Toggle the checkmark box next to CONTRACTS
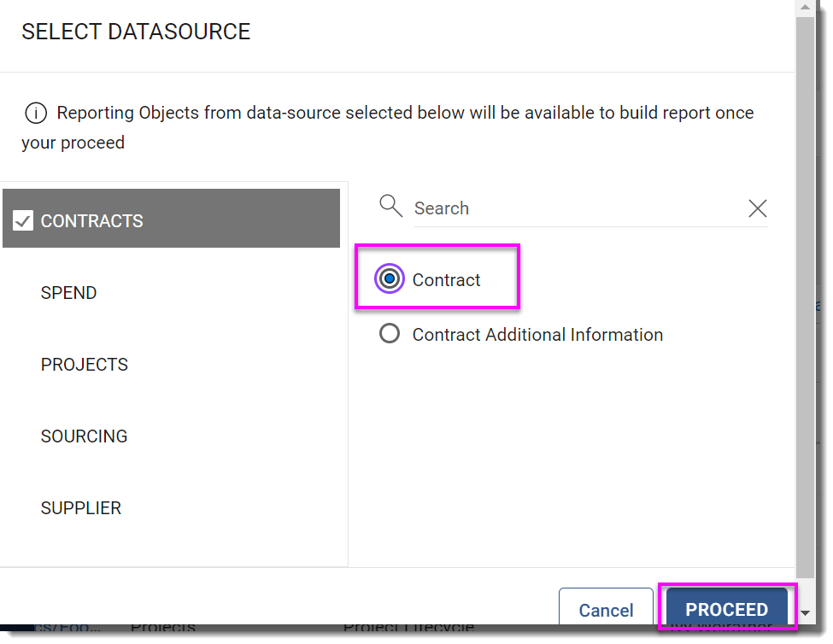Image resolution: width=833 pixels, height=644 pixels. tap(23, 220)
